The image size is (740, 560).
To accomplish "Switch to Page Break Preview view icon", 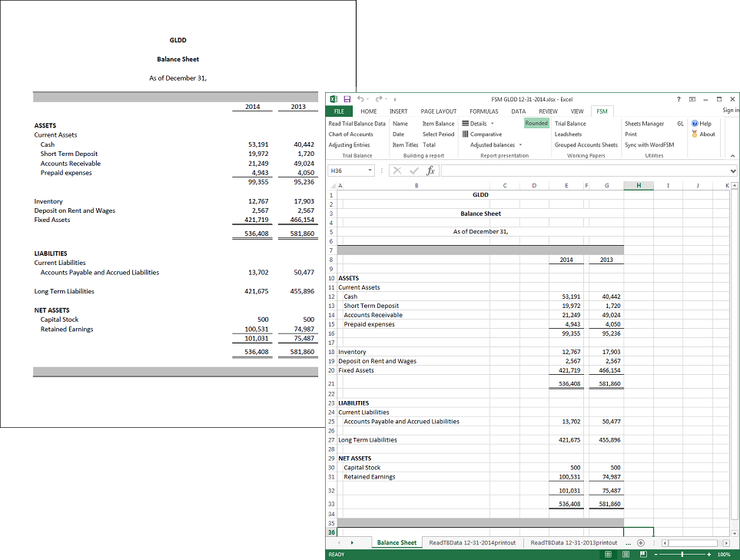I will (644, 555).
